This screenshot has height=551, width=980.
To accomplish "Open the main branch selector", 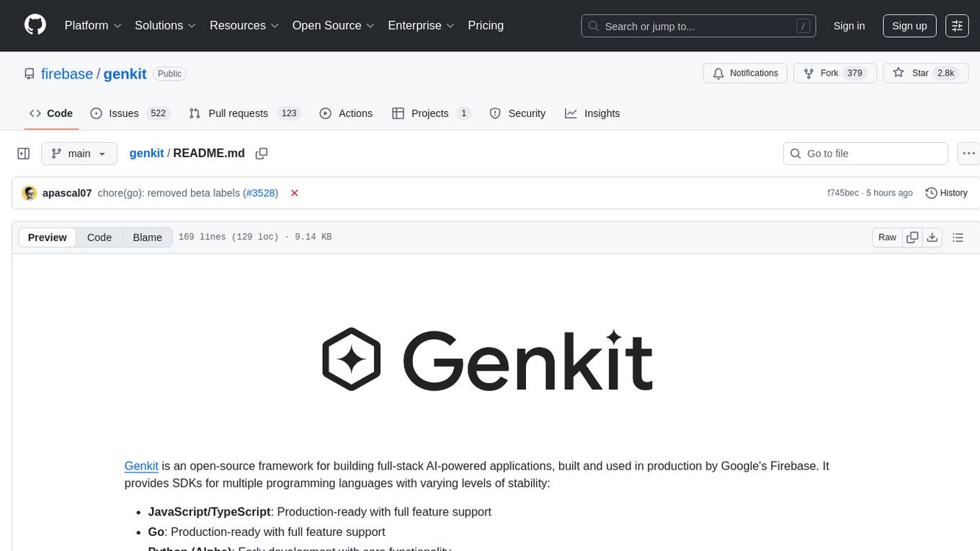I will [79, 154].
